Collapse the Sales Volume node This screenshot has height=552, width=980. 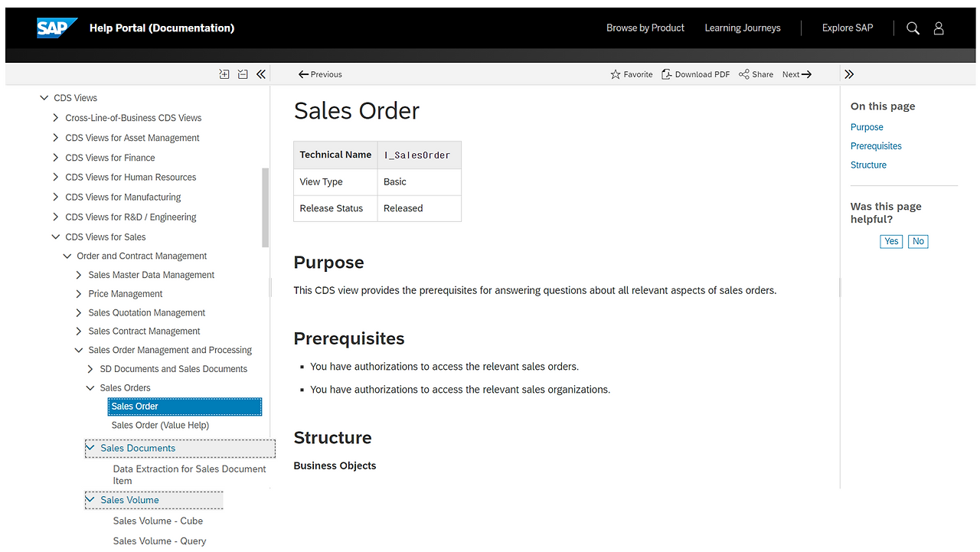[90, 500]
